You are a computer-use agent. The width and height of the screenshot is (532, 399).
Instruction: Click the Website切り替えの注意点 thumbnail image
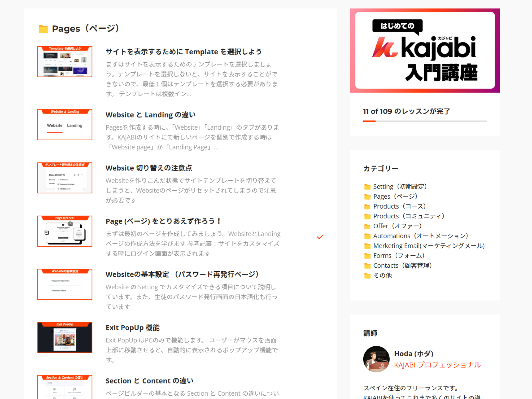click(x=65, y=178)
